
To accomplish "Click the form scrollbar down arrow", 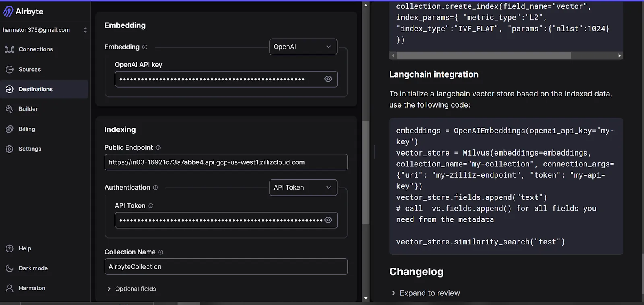I will click(x=366, y=298).
